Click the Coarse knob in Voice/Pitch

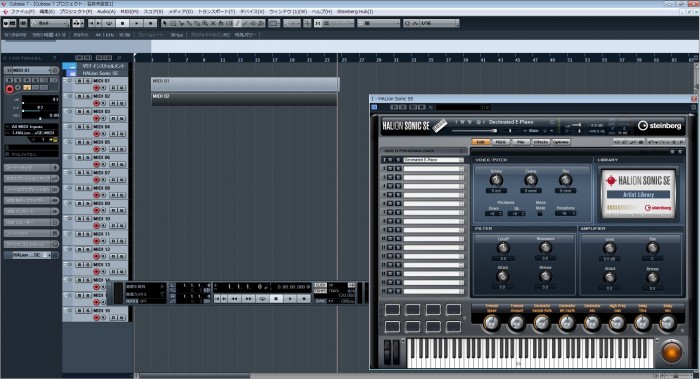(531, 180)
